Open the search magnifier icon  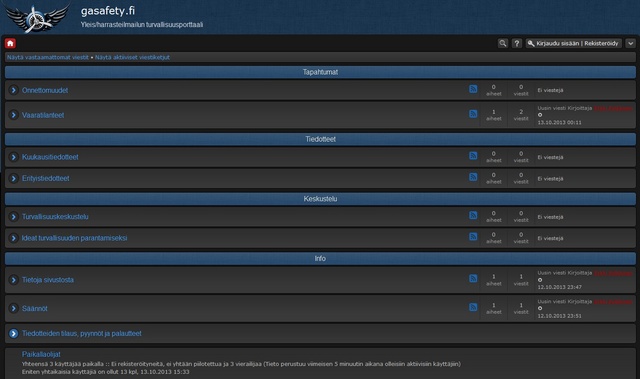(x=503, y=43)
